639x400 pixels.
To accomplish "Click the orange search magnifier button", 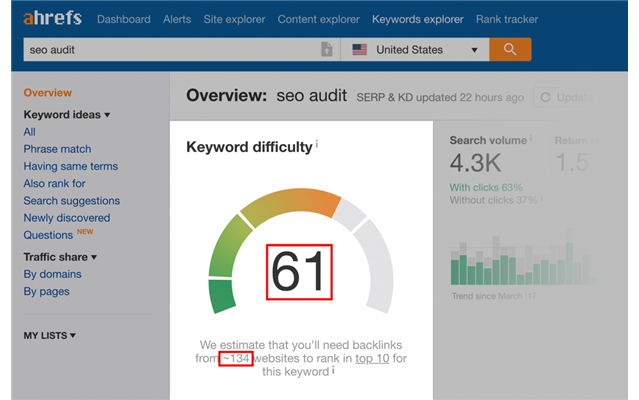I will click(x=510, y=49).
